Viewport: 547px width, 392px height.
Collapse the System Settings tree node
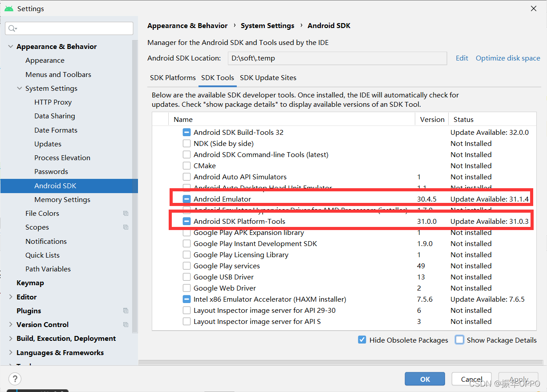(x=20, y=88)
